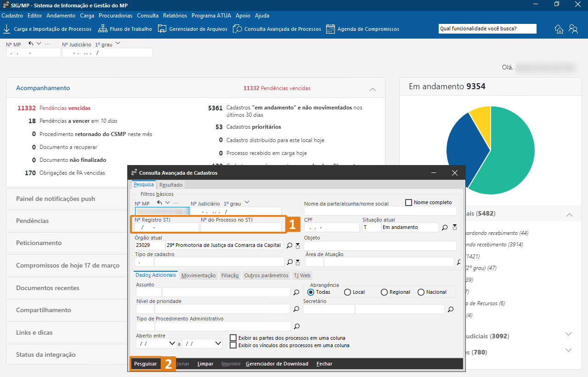Open Gerenciador de Arquivos toolbar item
The width and height of the screenshot is (588, 377).
tap(192, 29)
